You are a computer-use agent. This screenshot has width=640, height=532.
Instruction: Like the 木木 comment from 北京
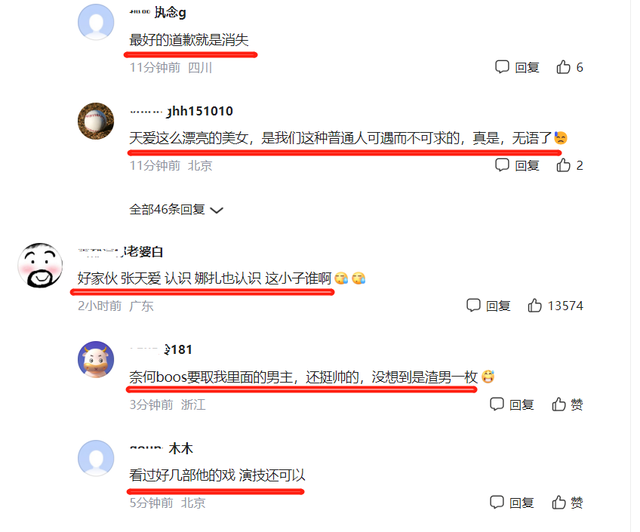pos(567,503)
